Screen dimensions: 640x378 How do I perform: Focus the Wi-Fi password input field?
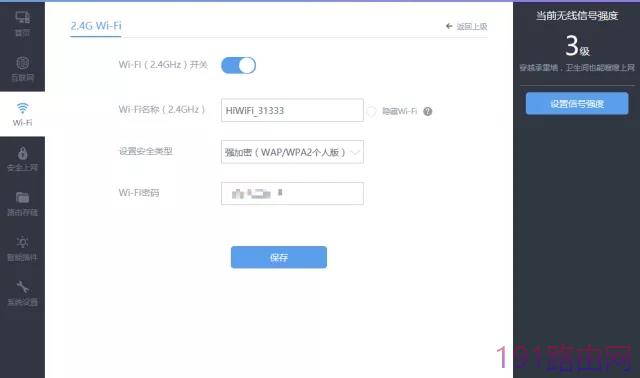pyautogui.click(x=292, y=193)
